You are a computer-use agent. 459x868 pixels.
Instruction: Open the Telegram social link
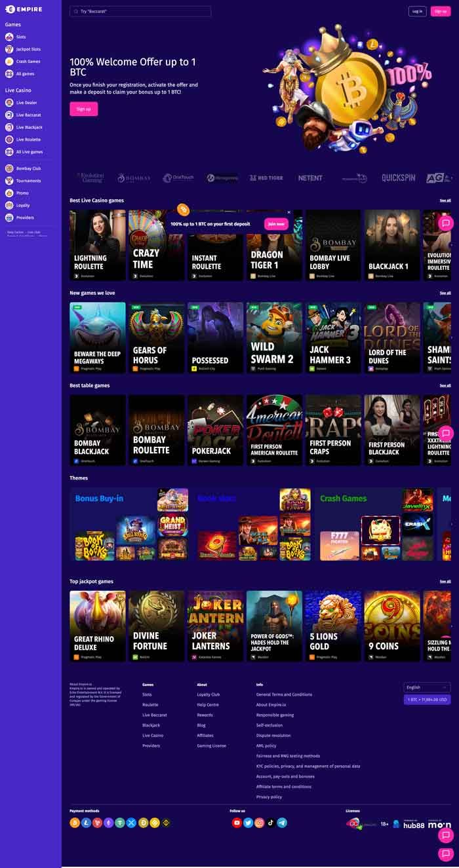click(x=282, y=823)
